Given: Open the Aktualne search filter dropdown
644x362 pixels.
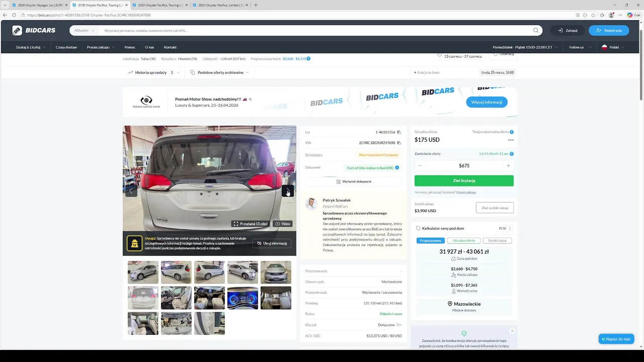Looking at the screenshot, I should point(84,30).
